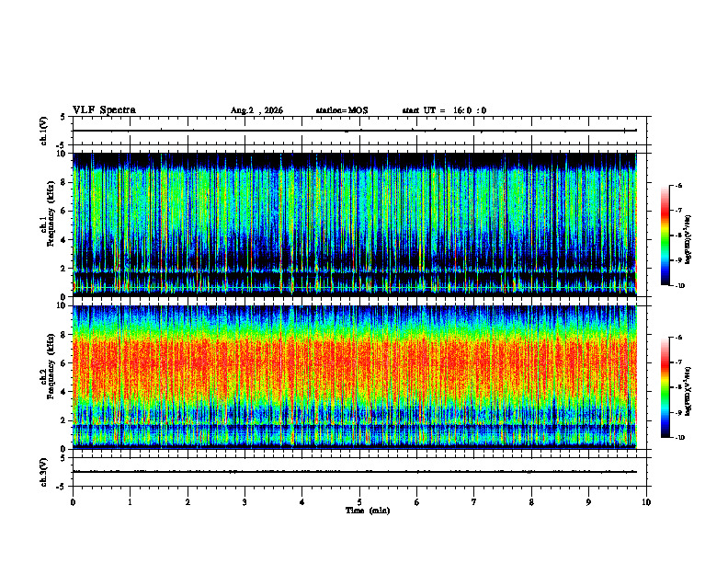This screenshot has height=563, width=728.
Task: Select the "ch.1(V)" axis label
Action: (44, 131)
